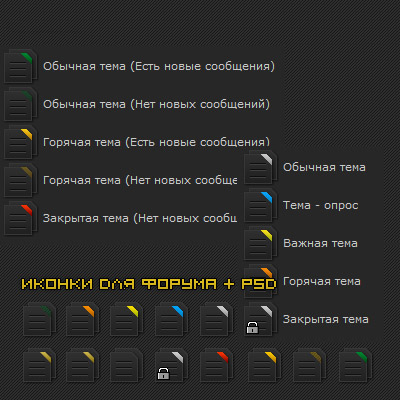Viewport: 400px width, 400px height.
Task: Click the yellow "Иконки для форума + PSD" title
Action: pyautogui.click(x=149, y=284)
